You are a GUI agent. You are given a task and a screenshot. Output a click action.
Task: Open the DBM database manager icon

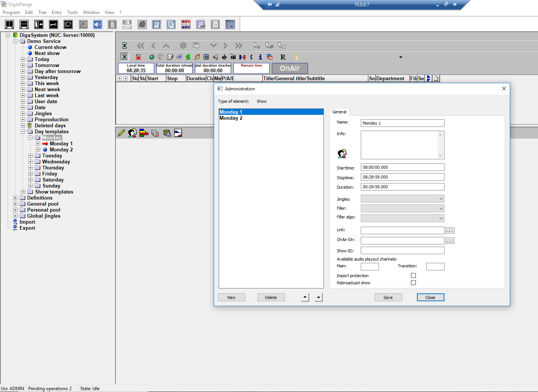pyautogui.click(x=186, y=24)
